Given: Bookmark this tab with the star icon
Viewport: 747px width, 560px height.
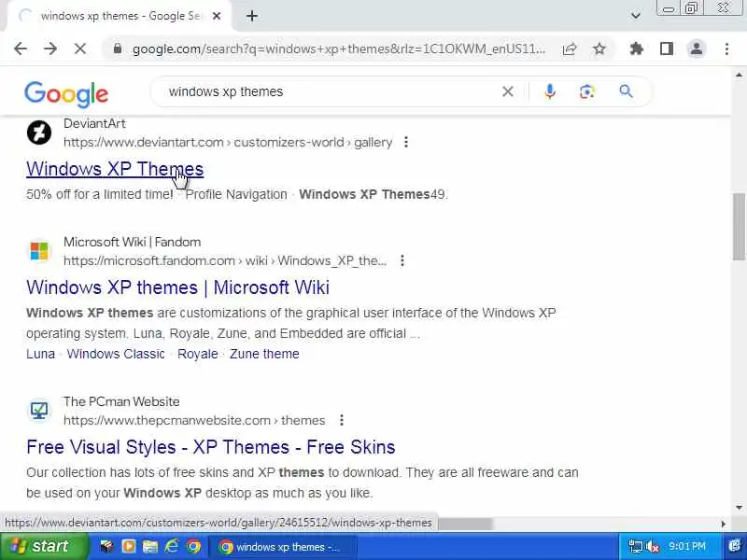Looking at the screenshot, I should [599, 49].
